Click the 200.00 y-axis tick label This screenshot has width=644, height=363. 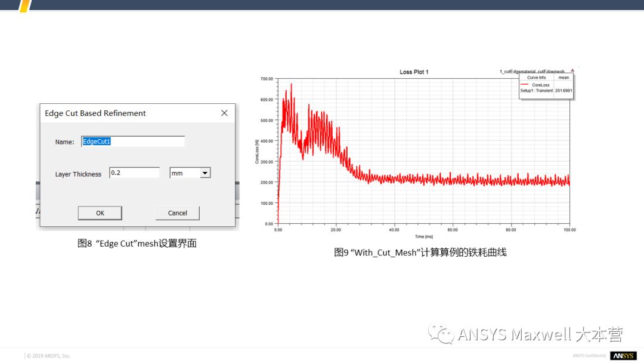pyautogui.click(x=267, y=183)
